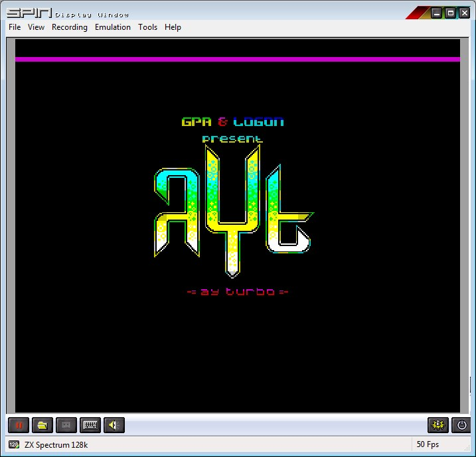The image size is (476, 457).
Task: Minimize the SPIN display window
Action: tap(436, 13)
